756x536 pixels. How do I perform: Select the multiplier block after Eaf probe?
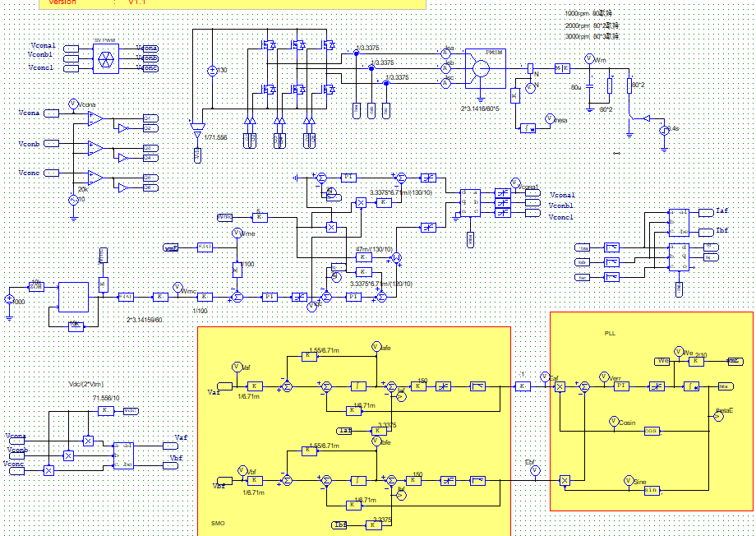[x=560, y=386]
